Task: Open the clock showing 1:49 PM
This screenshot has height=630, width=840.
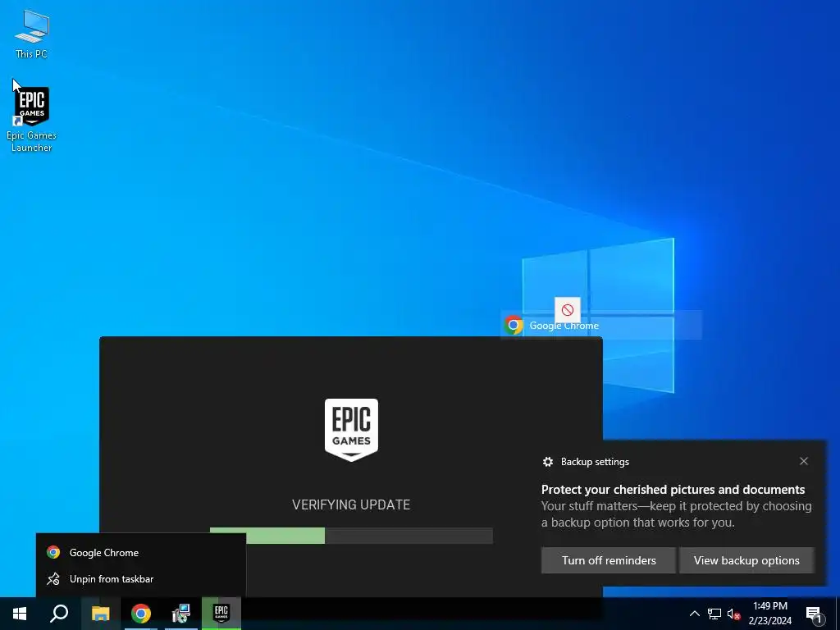Action: click(769, 614)
